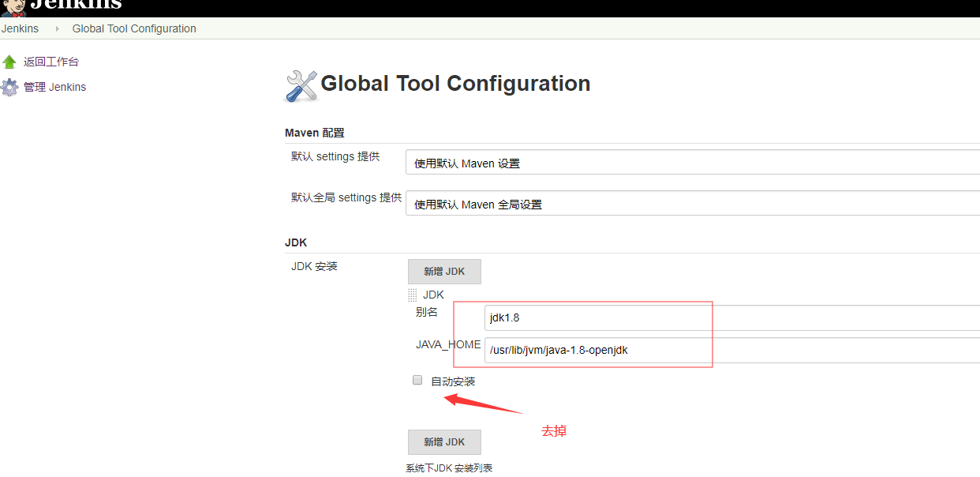Click the 系统下JDK 安装列表 text

450,468
